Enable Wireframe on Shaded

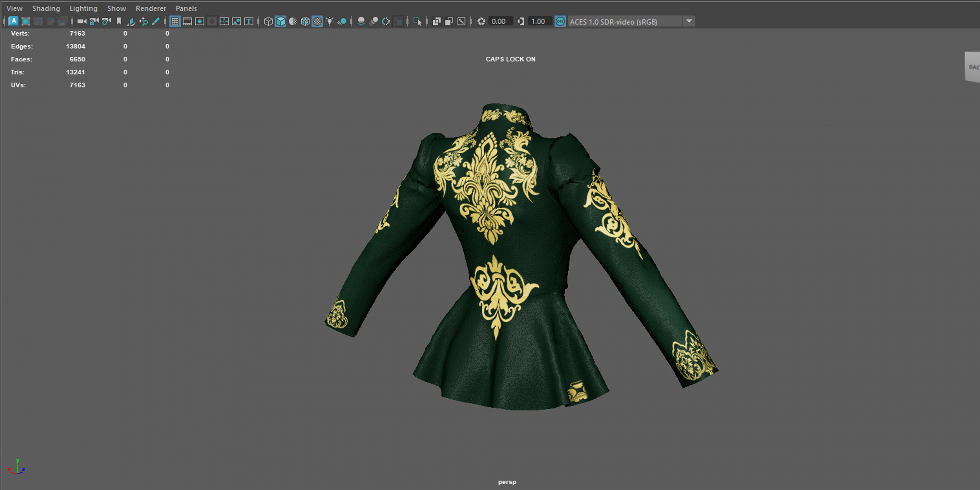coord(305,21)
